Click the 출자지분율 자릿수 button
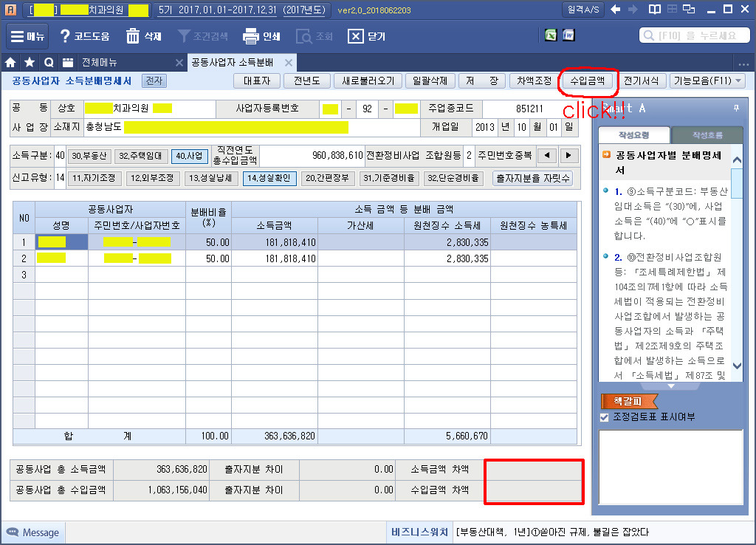Viewport: 756px width, 545px height. (533, 179)
